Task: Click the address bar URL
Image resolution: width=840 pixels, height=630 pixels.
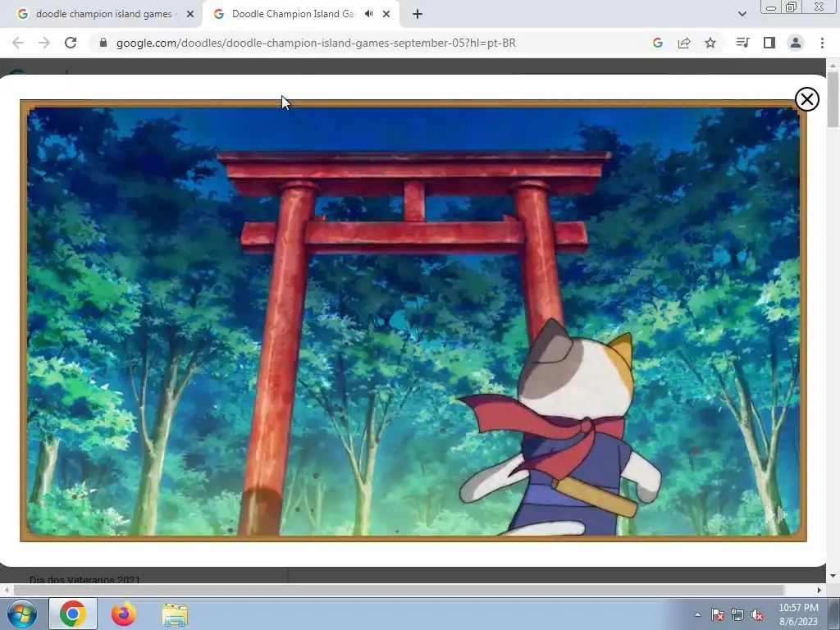Action: [x=316, y=43]
